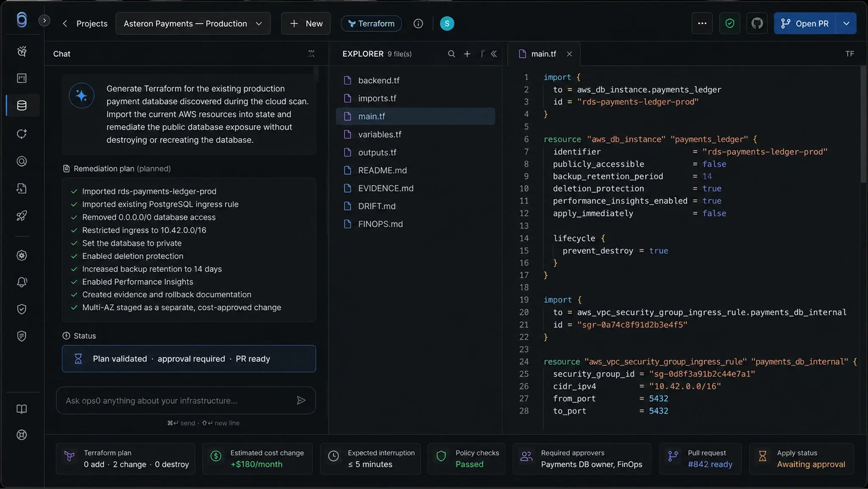The height and width of the screenshot is (489, 868).
Task: Open pull request #842 ready link
Action: pyautogui.click(x=710, y=464)
